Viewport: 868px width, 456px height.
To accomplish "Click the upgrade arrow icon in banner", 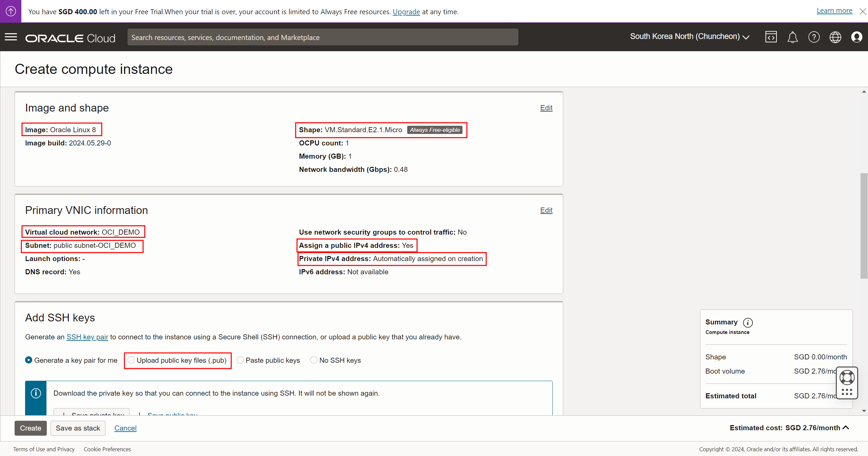I will tap(11, 11).
